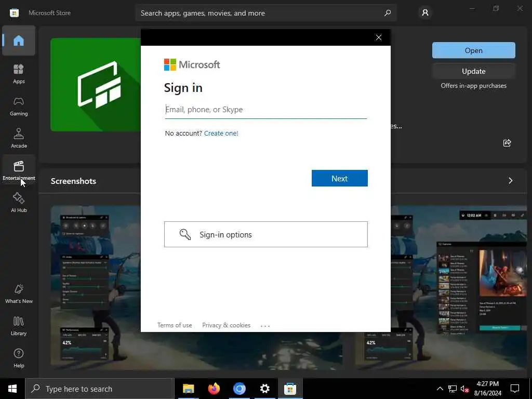Viewport: 532px width, 399px height.
Task: Focus the Email, phone, or Skype field
Action: [x=266, y=110]
